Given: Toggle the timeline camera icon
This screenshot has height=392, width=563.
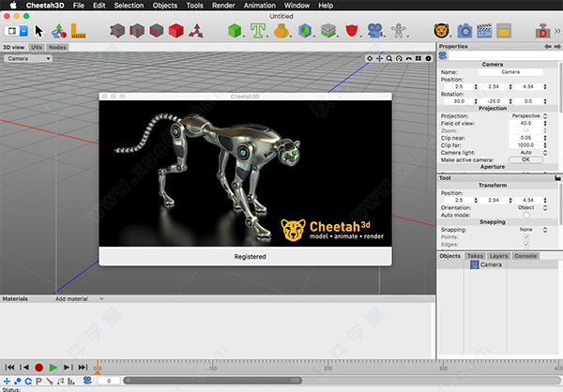Looking at the screenshot, I should click(87, 381).
